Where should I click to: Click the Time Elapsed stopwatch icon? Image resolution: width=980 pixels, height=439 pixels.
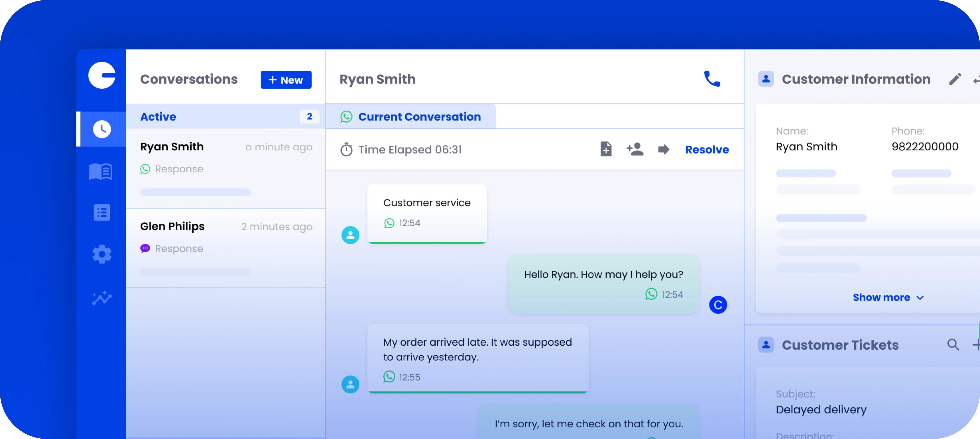coord(346,149)
